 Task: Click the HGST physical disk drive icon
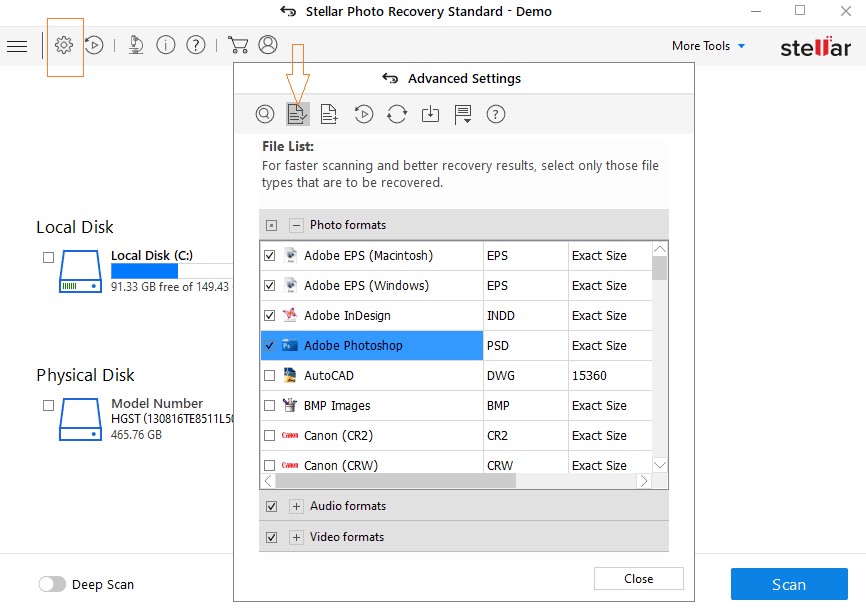pos(81,419)
